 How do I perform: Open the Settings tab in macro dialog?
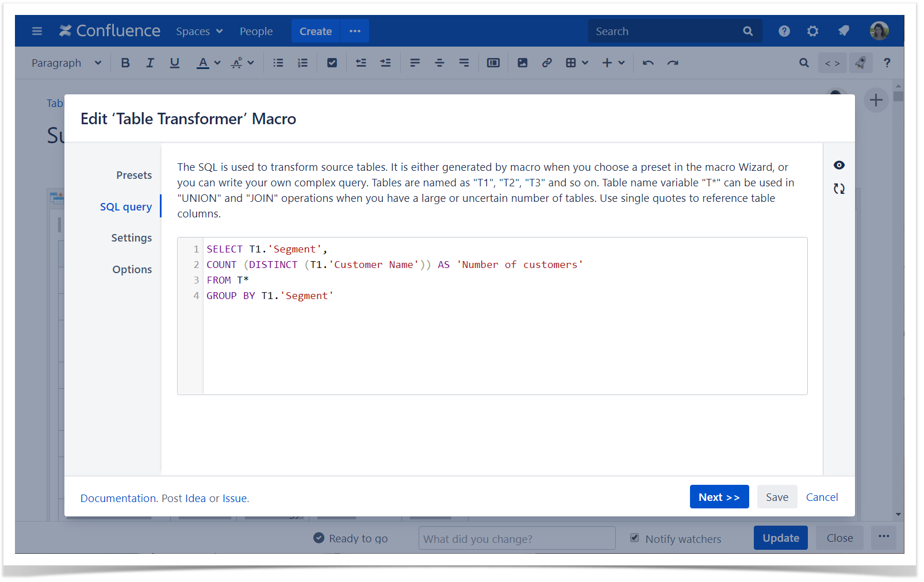tap(132, 238)
